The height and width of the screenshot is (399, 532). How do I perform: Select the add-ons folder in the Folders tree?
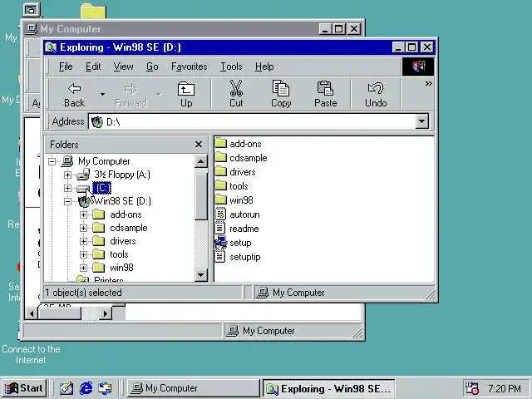(x=126, y=214)
